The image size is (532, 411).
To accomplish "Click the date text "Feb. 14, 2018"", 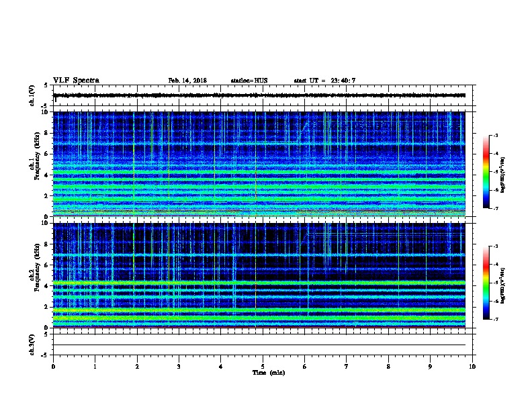I will pos(187,81).
